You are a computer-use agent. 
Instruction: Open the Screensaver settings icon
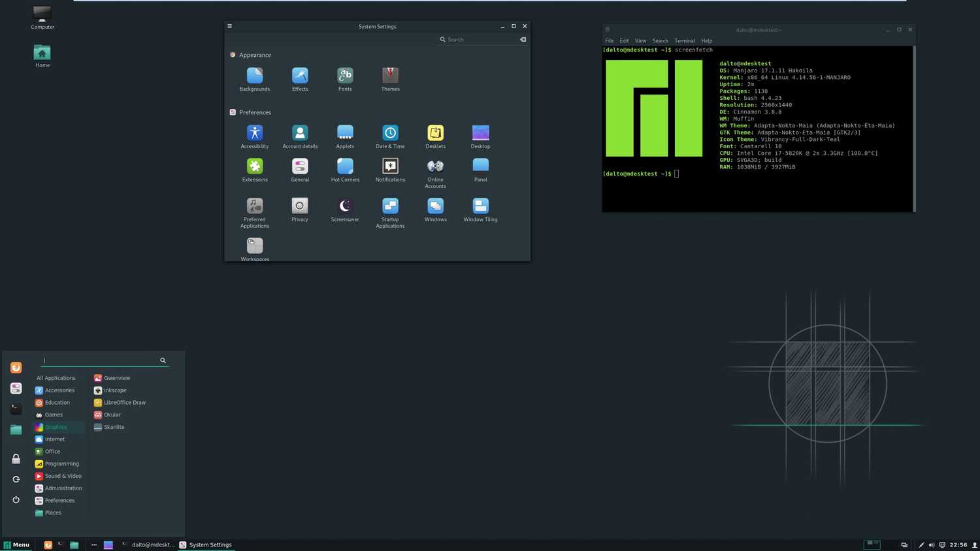(344, 205)
